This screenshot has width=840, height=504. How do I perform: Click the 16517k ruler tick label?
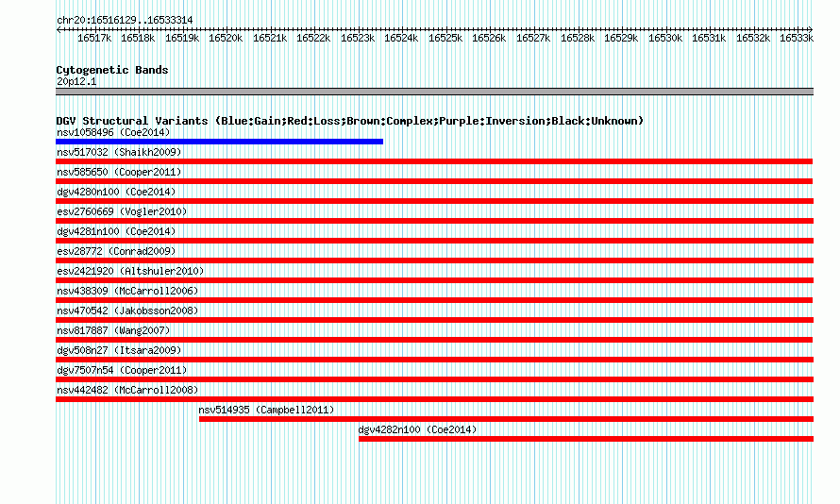94,38
